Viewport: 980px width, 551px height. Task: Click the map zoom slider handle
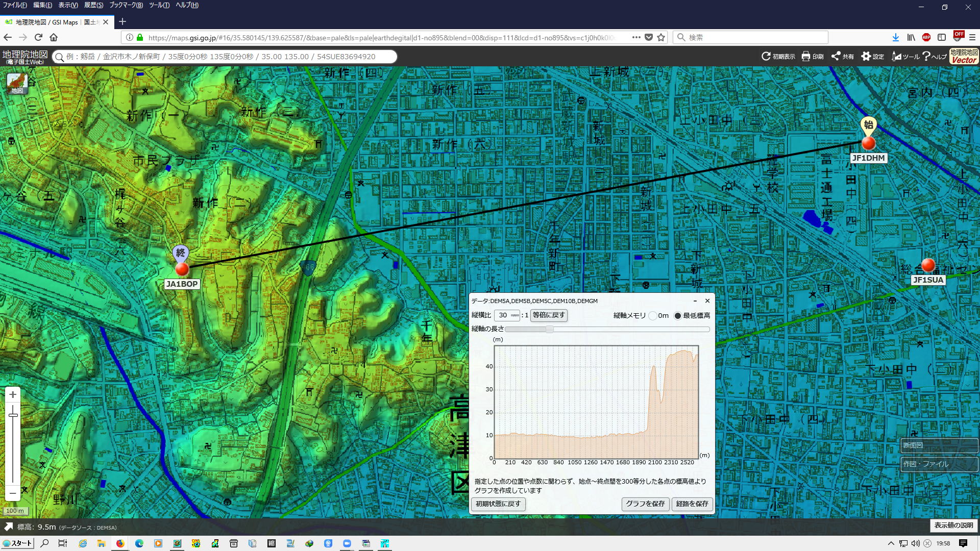click(x=13, y=415)
